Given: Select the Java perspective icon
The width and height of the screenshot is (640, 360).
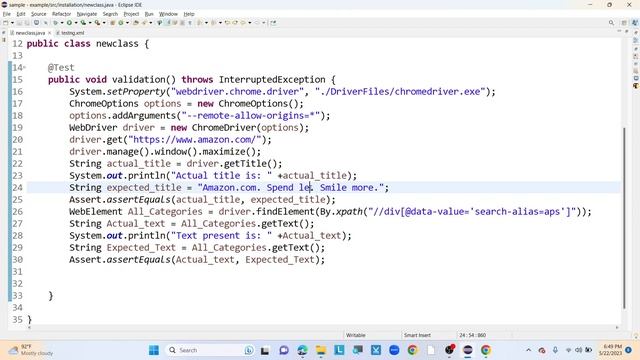Looking at the screenshot, I should tap(635, 23).
